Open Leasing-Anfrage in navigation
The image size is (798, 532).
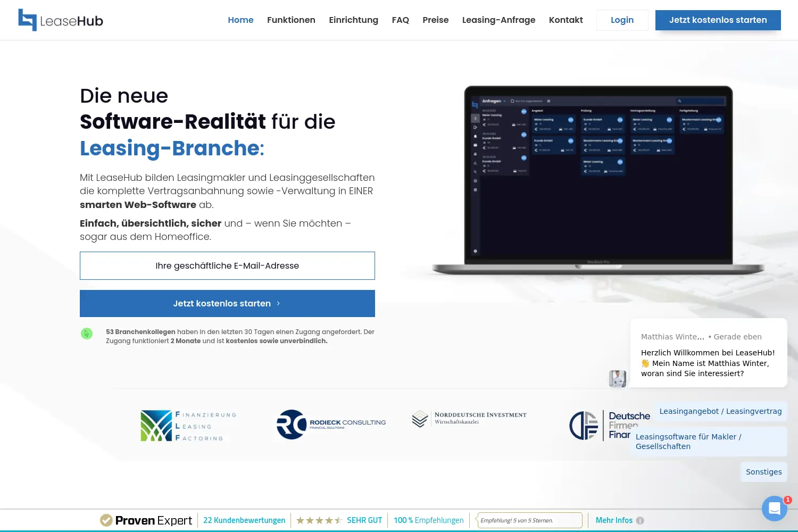498,20
